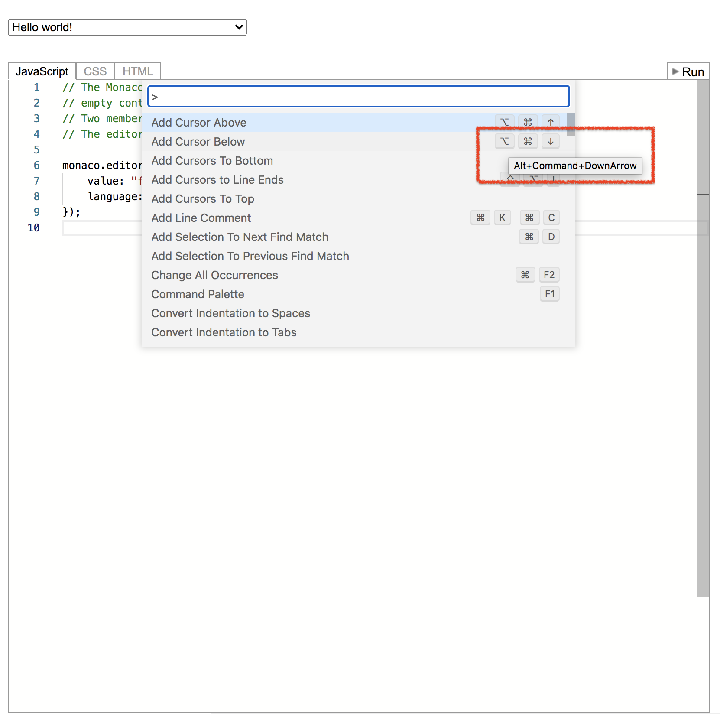Switch to the HTML tab

coord(137,71)
